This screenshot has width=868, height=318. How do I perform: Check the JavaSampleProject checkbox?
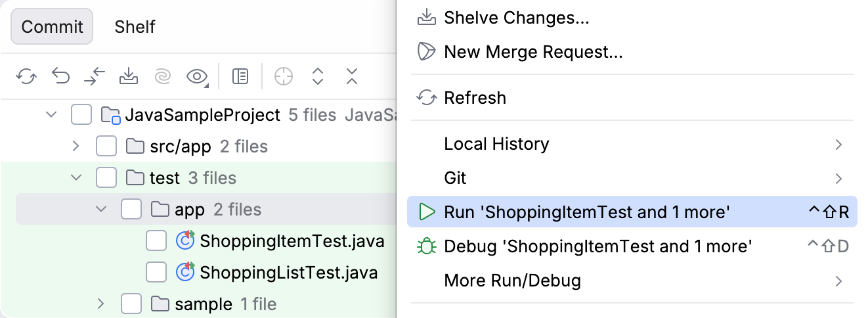pyautogui.click(x=81, y=116)
